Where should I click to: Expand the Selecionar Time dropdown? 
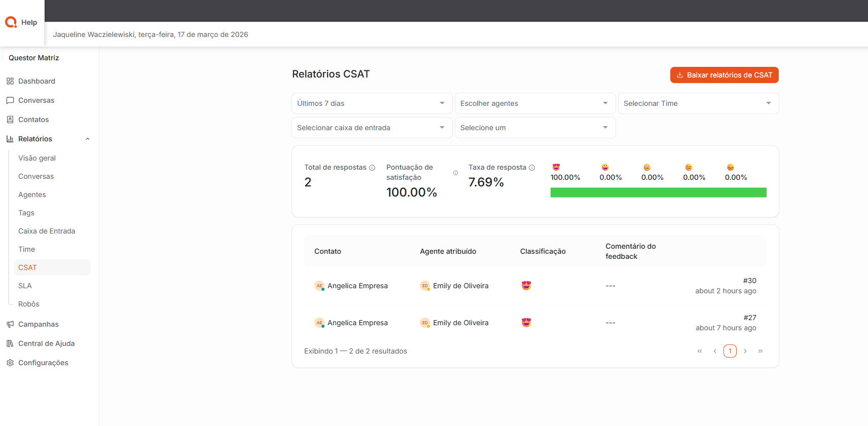tap(698, 103)
